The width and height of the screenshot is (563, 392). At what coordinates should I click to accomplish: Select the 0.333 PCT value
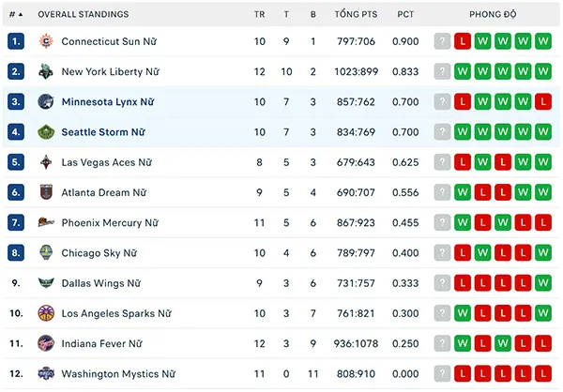pos(405,283)
